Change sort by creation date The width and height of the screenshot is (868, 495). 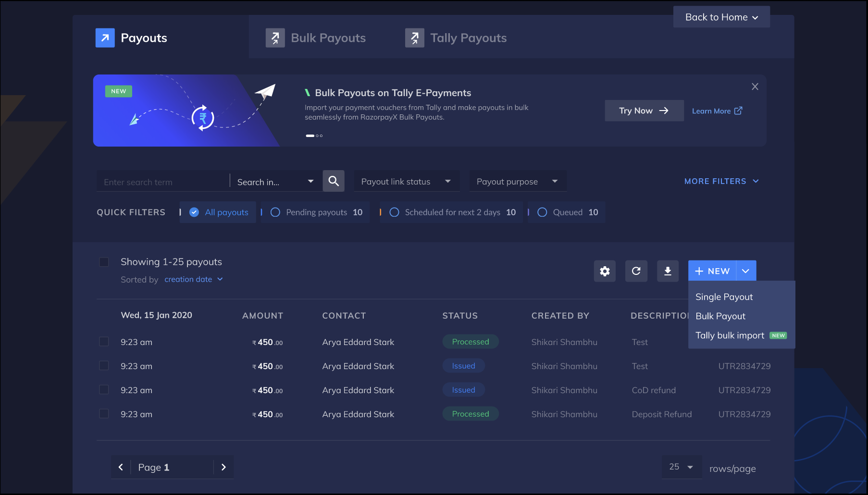click(x=193, y=279)
